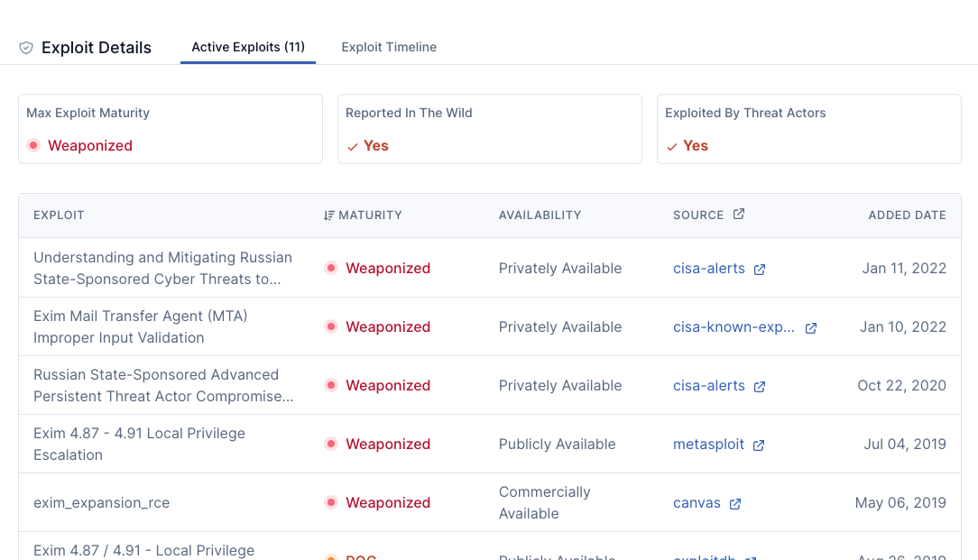Screen dimensions: 978x560
Task: Click the ADDED DATE column header
Action: 907,216
